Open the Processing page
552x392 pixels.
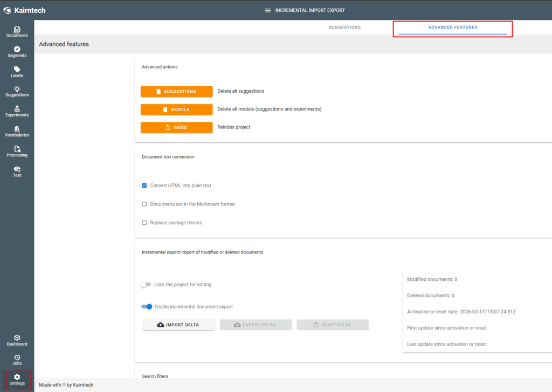pyautogui.click(x=17, y=151)
